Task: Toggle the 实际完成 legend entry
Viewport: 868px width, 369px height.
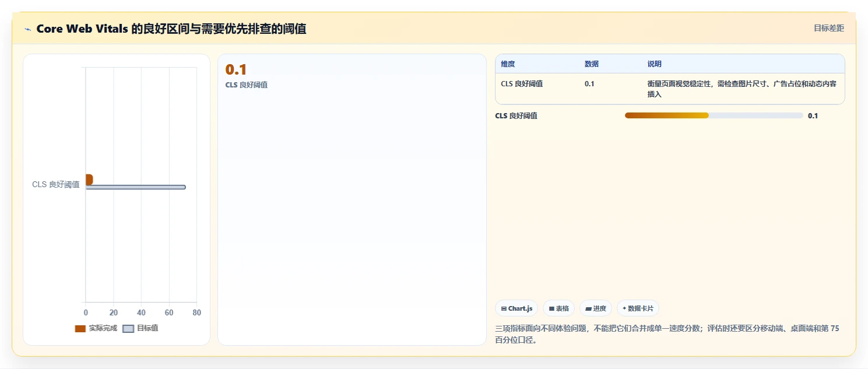Action: pos(96,328)
